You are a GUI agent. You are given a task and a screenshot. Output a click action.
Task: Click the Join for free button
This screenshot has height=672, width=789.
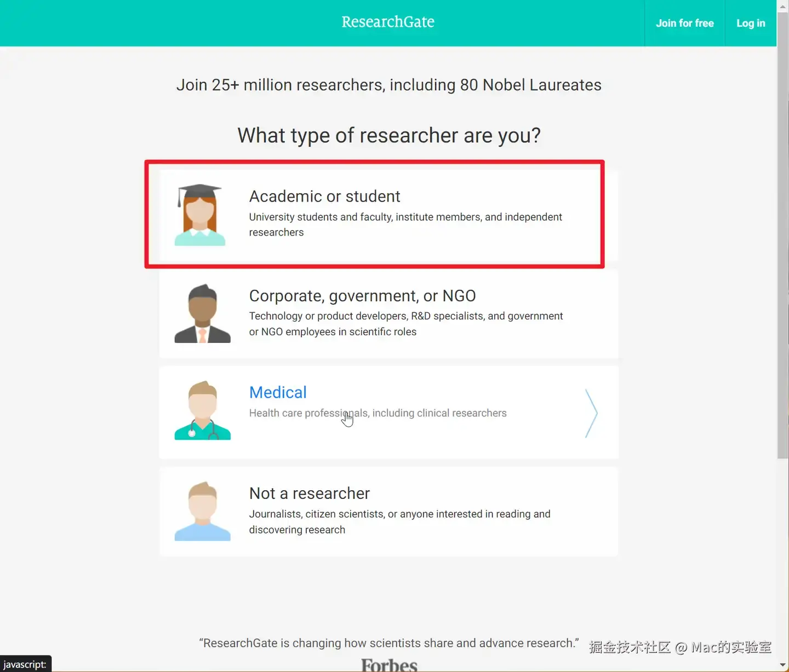click(684, 23)
